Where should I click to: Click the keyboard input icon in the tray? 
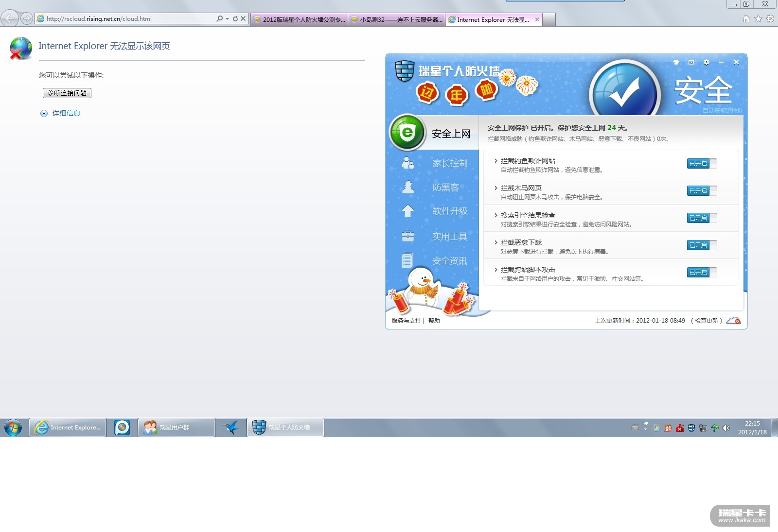(x=635, y=428)
